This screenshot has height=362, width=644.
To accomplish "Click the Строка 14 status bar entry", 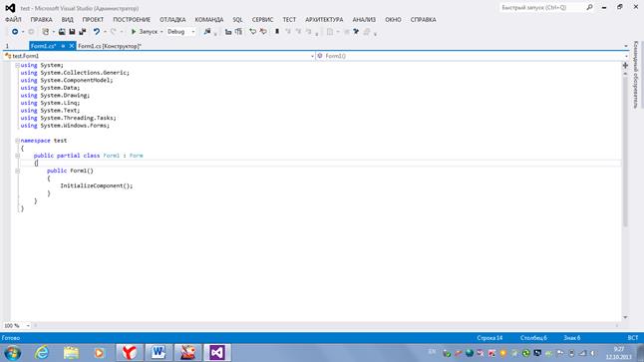I will [x=489, y=338].
